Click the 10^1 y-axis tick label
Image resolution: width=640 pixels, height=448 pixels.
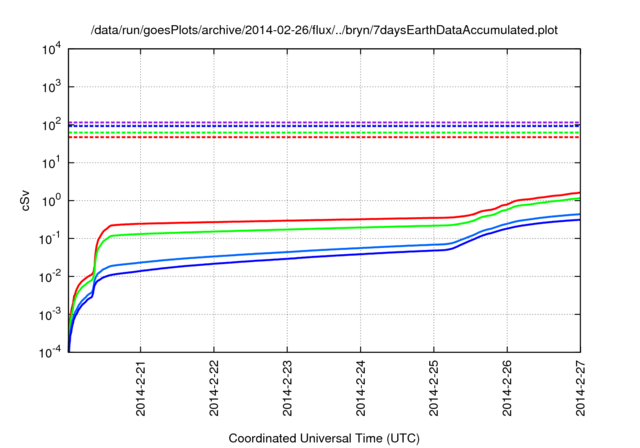[51, 162]
